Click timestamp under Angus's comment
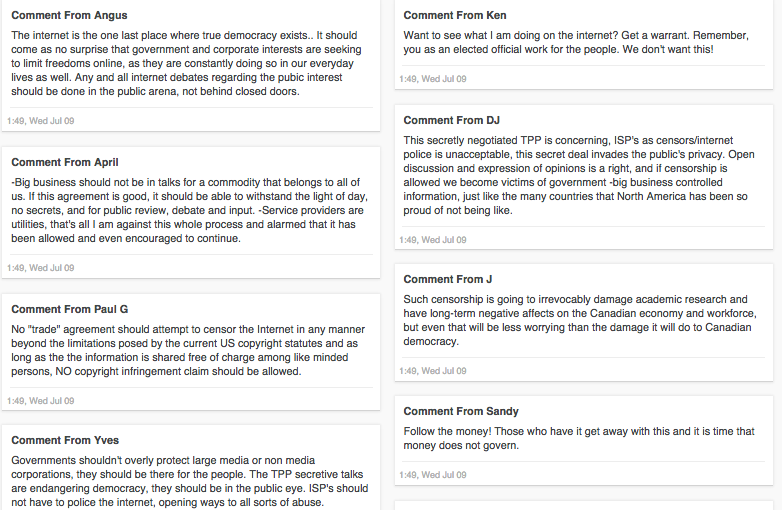The width and height of the screenshot is (782, 510). click(x=40, y=121)
